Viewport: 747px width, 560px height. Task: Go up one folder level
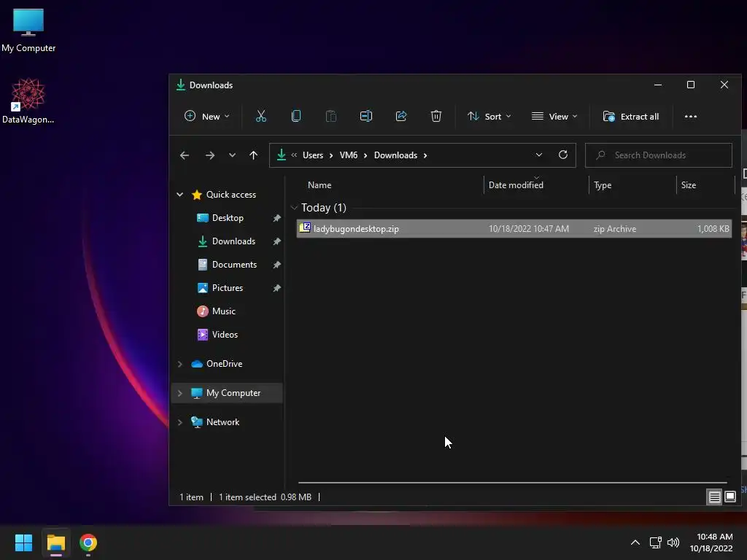click(x=253, y=155)
